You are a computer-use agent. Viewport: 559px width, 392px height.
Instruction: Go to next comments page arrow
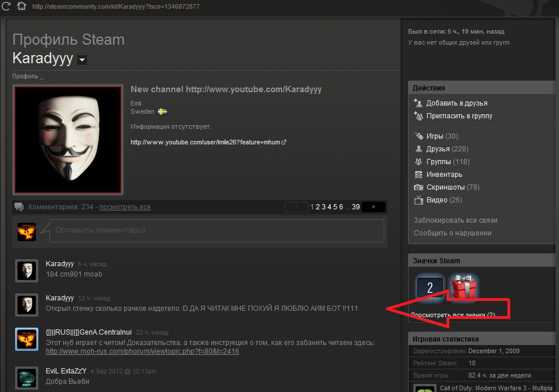373,207
